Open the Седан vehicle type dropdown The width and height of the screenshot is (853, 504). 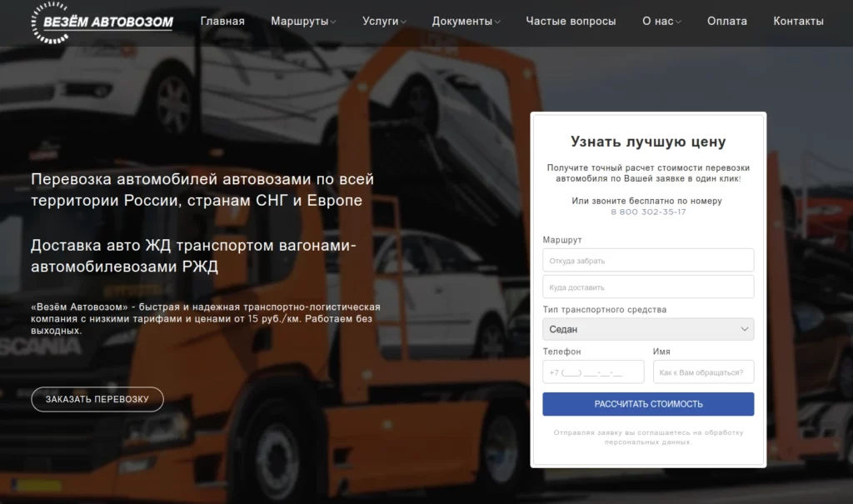coord(648,329)
